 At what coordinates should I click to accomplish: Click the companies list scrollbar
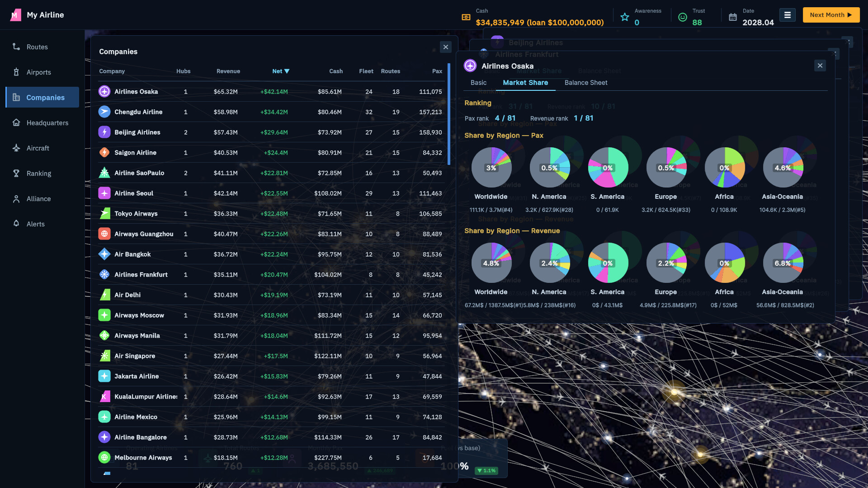[x=448, y=114]
